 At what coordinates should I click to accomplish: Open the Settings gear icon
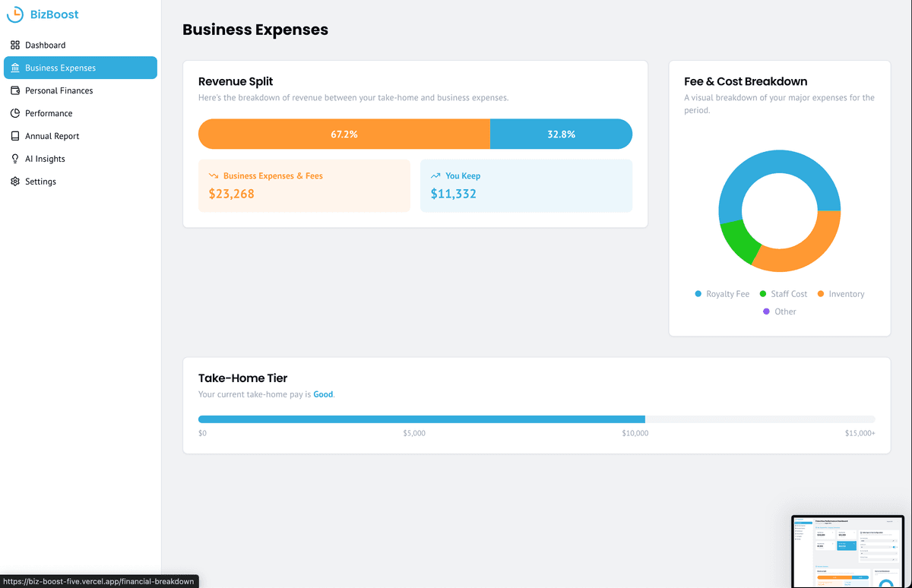[16, 181]
